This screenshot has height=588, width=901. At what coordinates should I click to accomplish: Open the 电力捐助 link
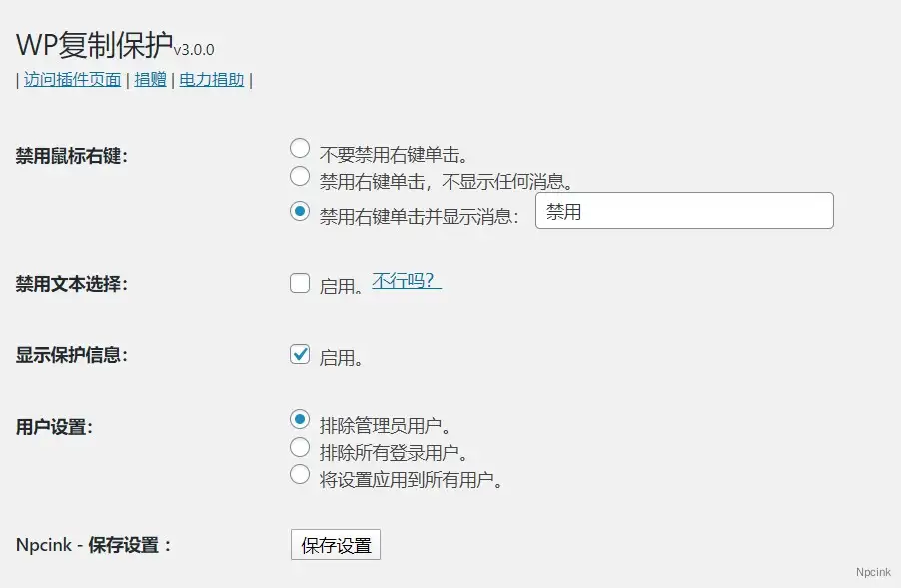coord(210,79)
